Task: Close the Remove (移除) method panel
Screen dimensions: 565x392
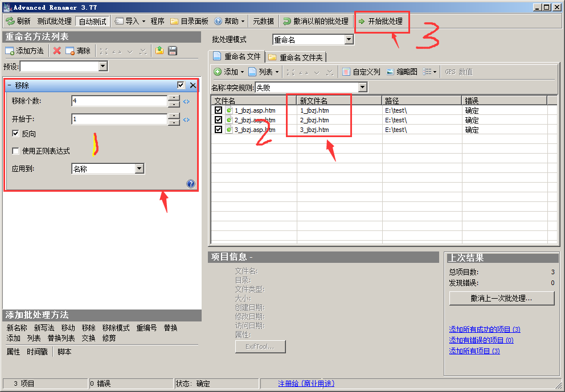Action: click(x=193, y=85)
